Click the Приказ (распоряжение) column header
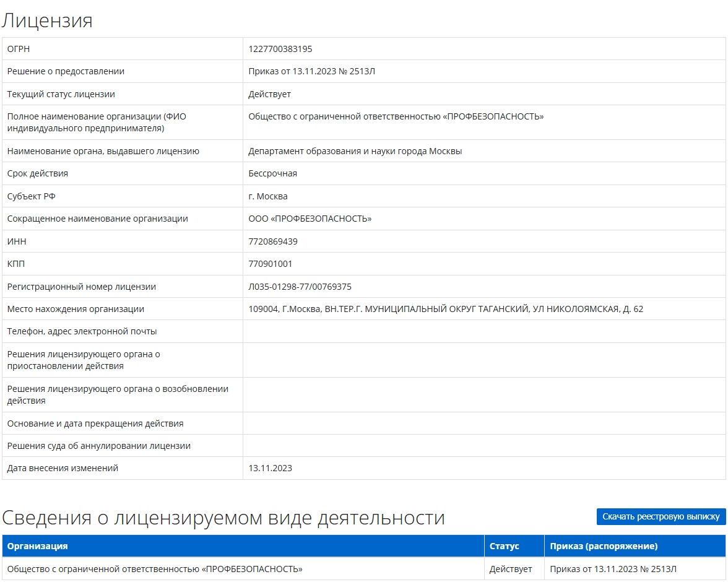728x582 pixels. coord(604,546)
